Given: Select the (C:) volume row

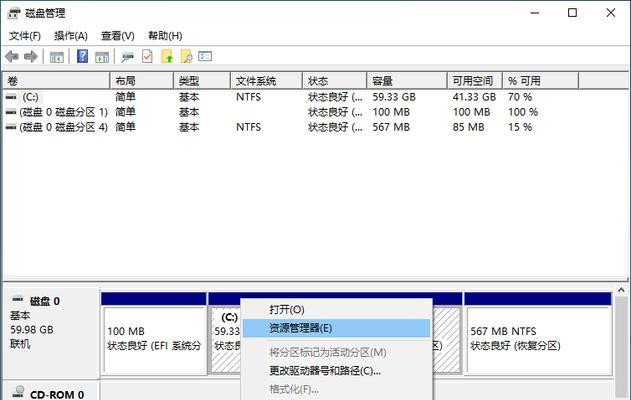Looking at the screenshot, I should pyautogui.click(x=291, y=97).
